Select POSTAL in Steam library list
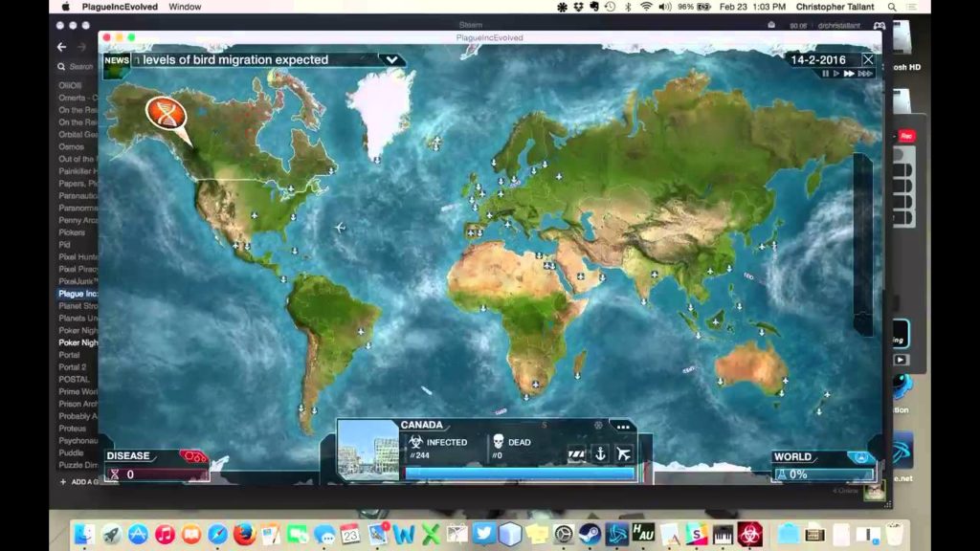The image size is (980, 551). pos(75,379)
